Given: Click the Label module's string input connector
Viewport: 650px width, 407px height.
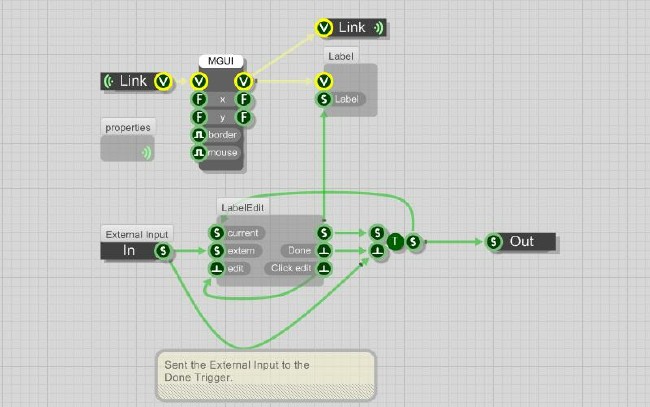Looking at the screenshot, I should [324, 99].
